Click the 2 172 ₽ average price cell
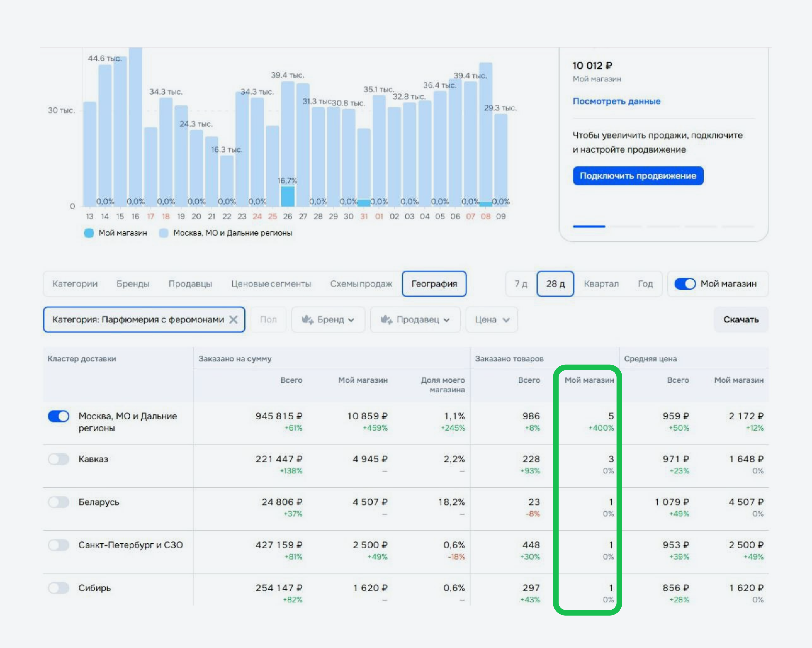 tap(746, 416)
